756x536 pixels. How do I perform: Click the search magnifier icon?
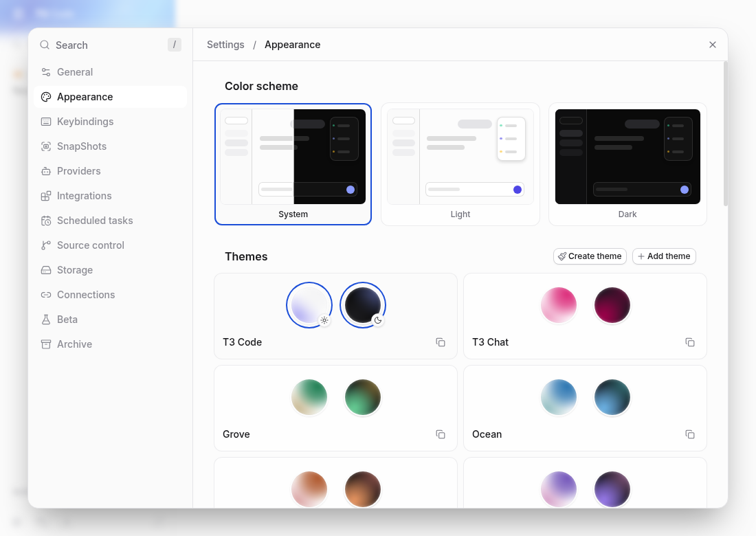(x=45, y=45)
